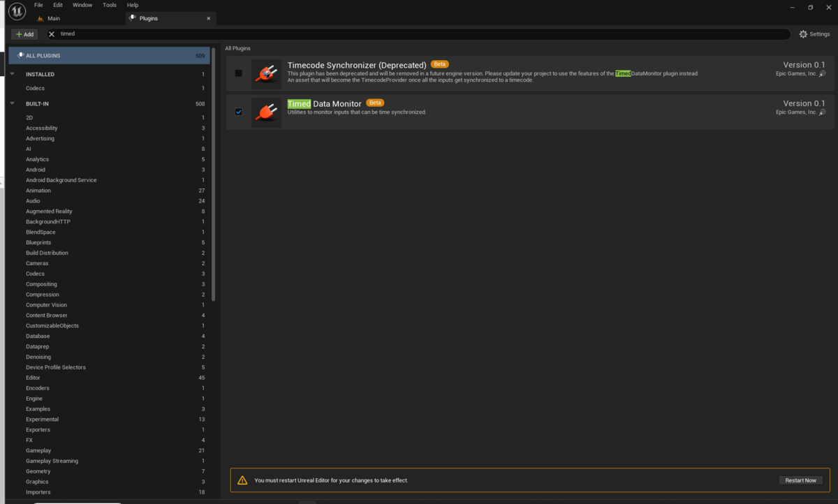Clear the search field with the X icon
Screen dimensions: 838x504
(52, 34)
